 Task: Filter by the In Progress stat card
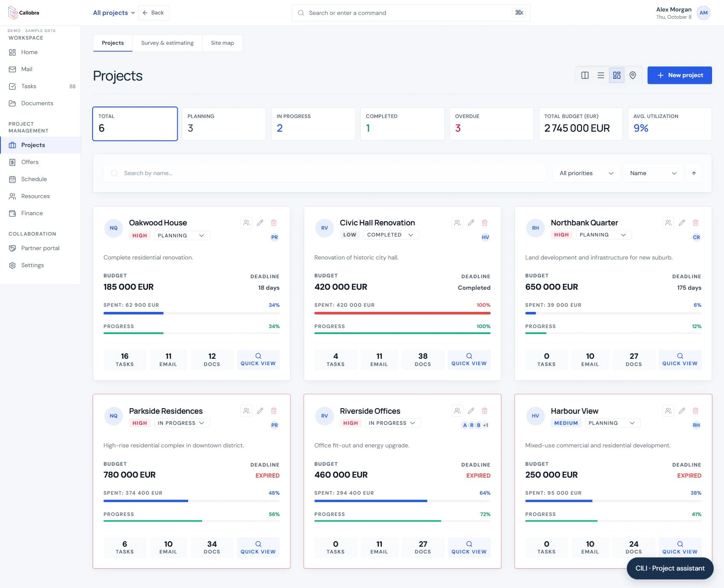[x=313, y=124]
